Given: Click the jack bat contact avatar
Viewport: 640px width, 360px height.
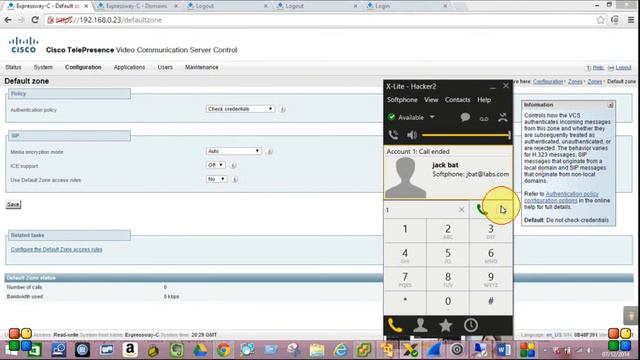Looking at the screenshot, I should [405, 178].
